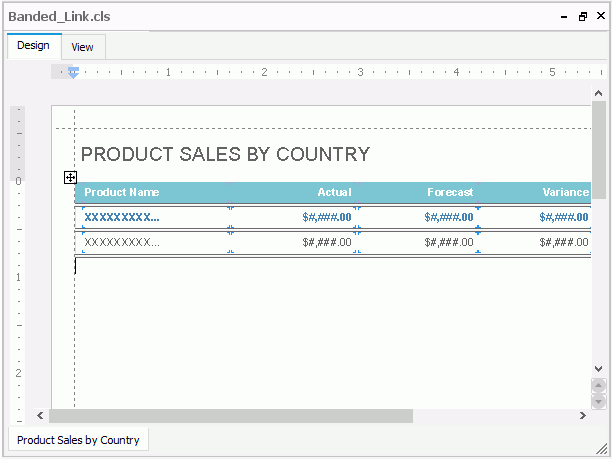The image size is (612, 460).
Task: Click the next page round button
Action: pyautogui.click(x=599, y=401)
